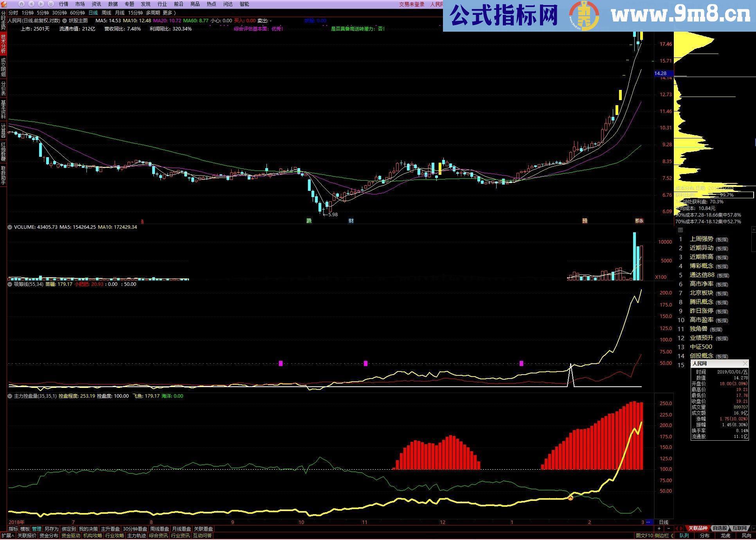Click the 模板 button in bottom bar
The image size is (756, 540).
[x=25, y=529]
